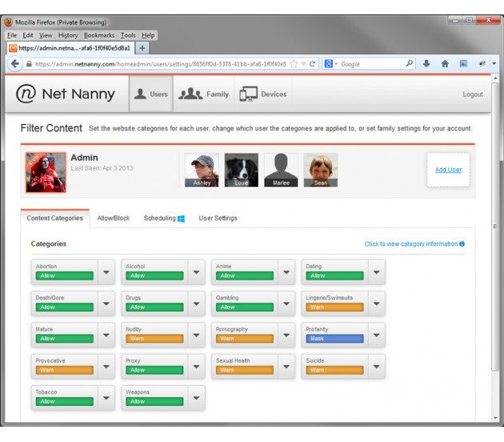The width and height of the screenshot is (504, 442).
Task: Click the Add User link
Action: coord(448,170)
